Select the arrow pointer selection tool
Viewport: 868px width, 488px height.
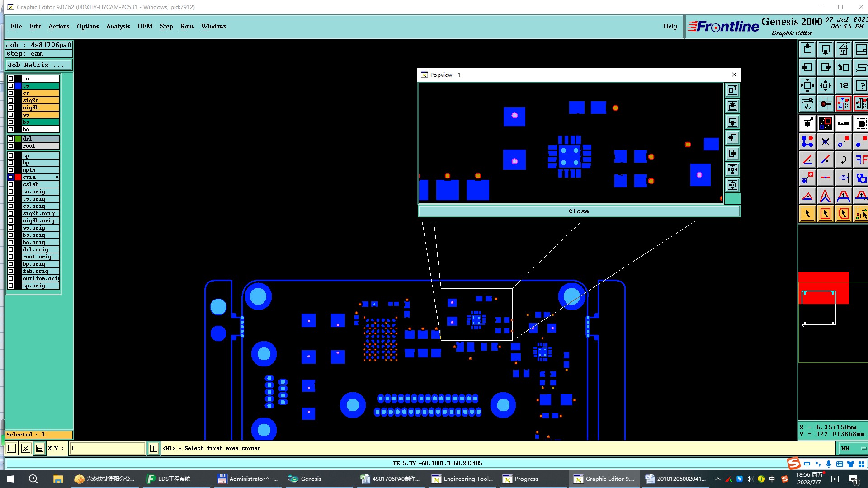click(x=807, y=214)
